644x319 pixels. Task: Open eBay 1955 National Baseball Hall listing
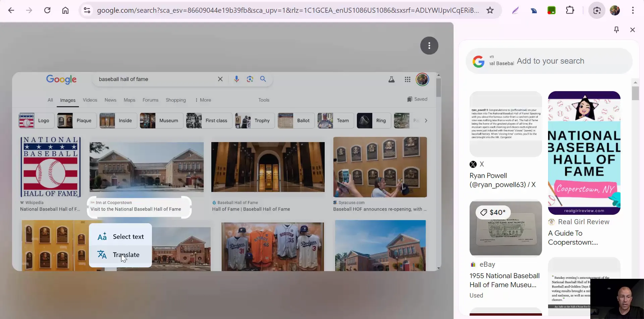coord(504,280)
